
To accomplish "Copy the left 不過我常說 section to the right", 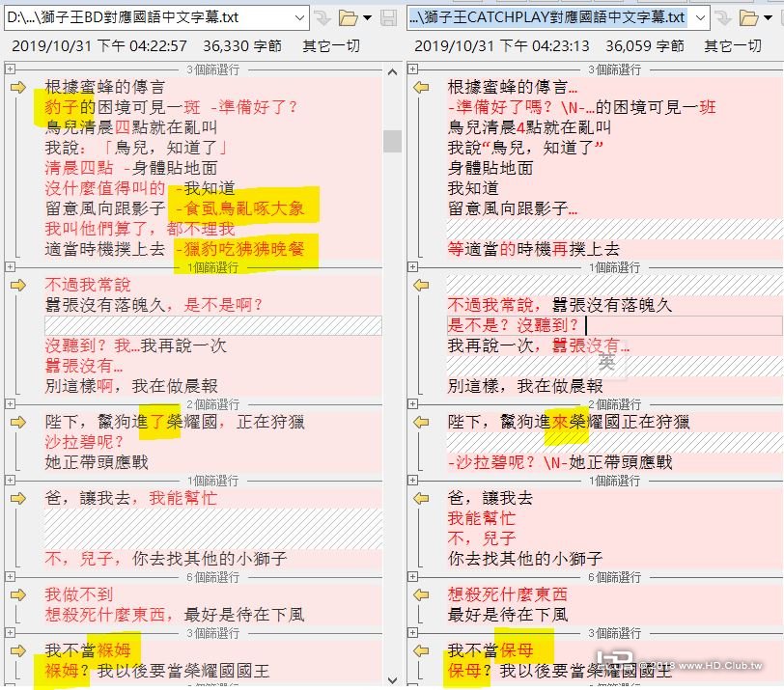I will 17,286.
